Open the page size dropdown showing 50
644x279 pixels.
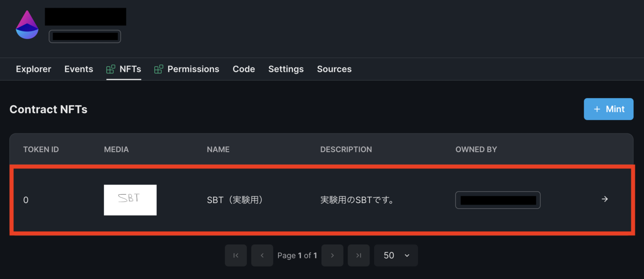click(395, 255)
